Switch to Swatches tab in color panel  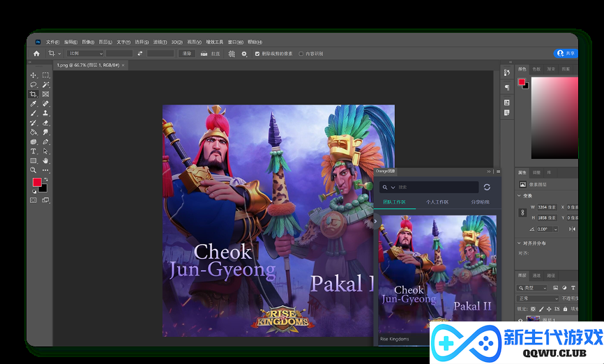click(x=536, y=69)
